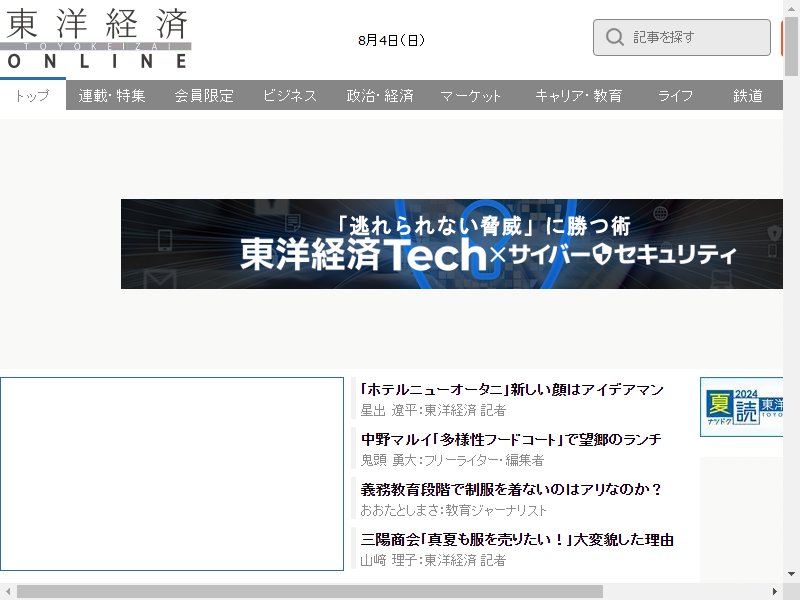Screen dimensions: 800x600
Task: Click the 東洋経済Tech cybersecurity banner
Action: coord(452,244)
